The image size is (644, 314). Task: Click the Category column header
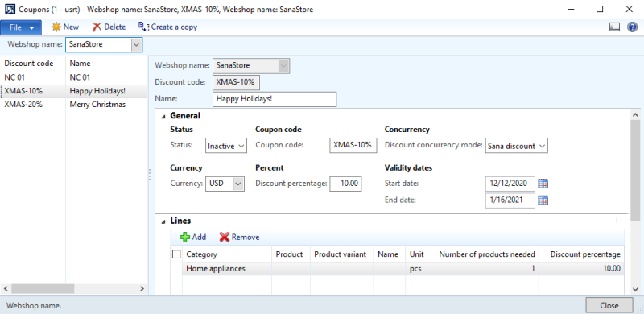click(227, 254)
